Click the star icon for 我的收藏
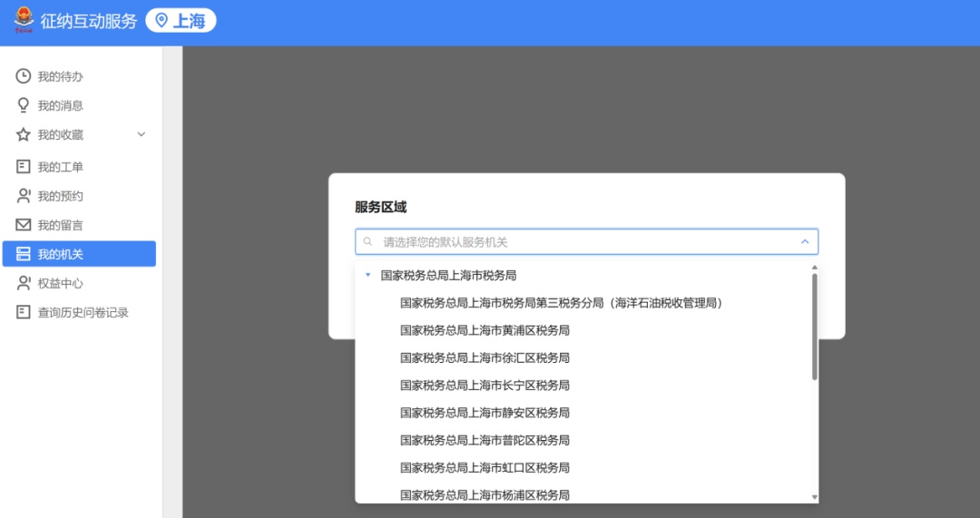 tap(24, 134)
